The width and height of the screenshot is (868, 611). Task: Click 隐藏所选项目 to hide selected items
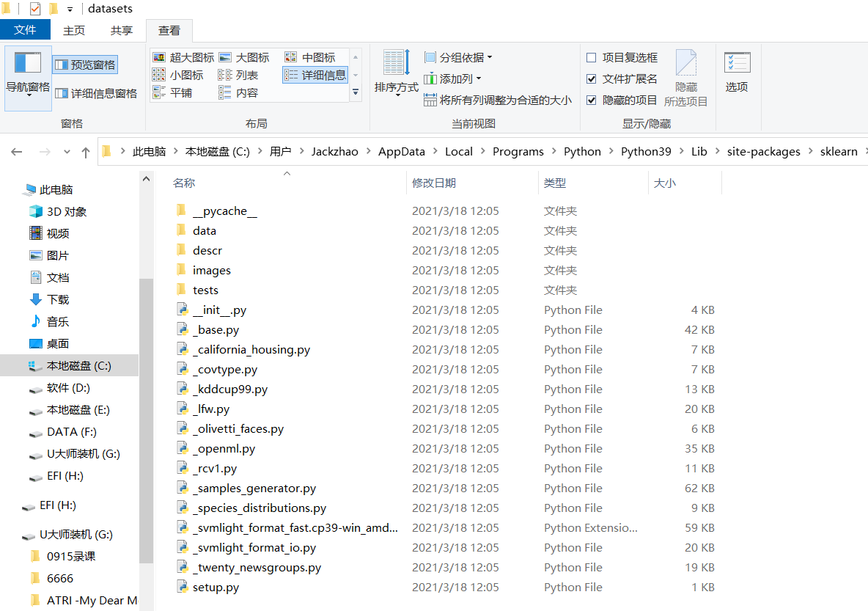pos(685,78)
